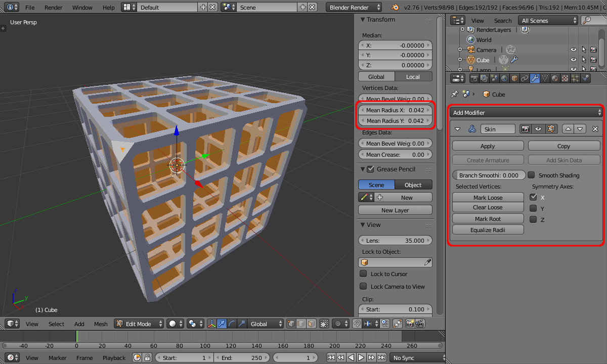Viewport: 607px width, 364px height.
Task: Click the Branch Smoothing slider
Action: (x=489, y=175)
